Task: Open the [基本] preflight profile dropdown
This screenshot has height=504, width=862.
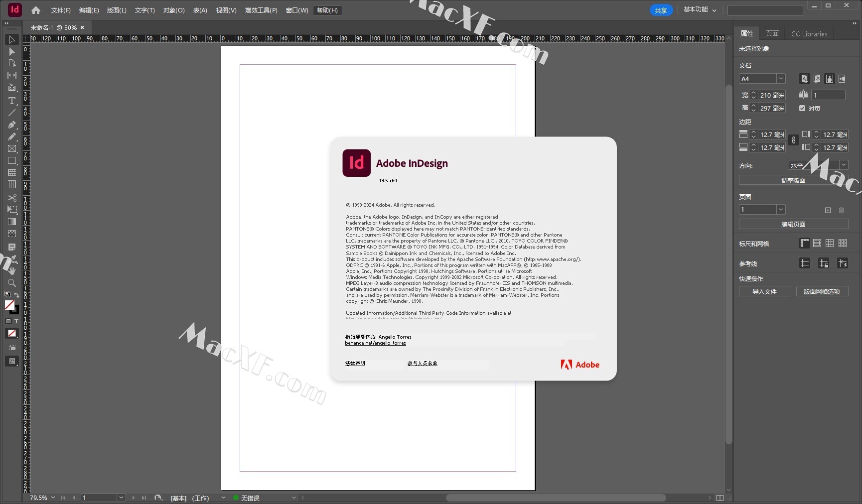Action: point(223,498)
